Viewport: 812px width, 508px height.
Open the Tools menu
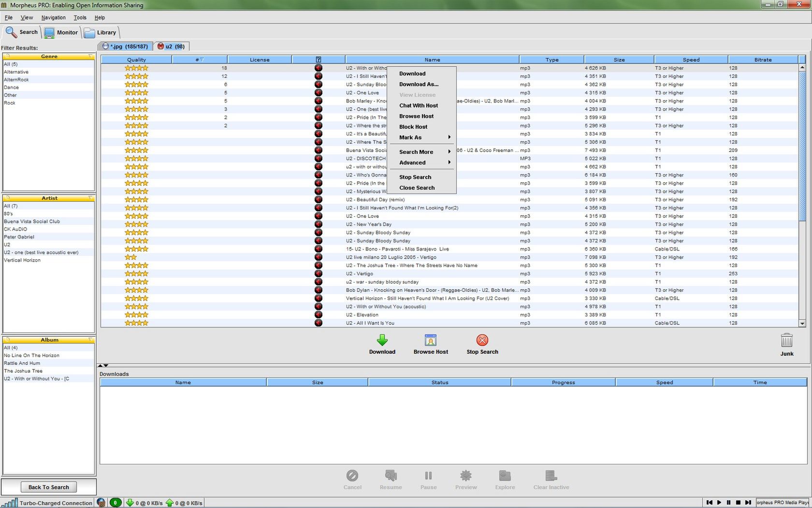80,17
